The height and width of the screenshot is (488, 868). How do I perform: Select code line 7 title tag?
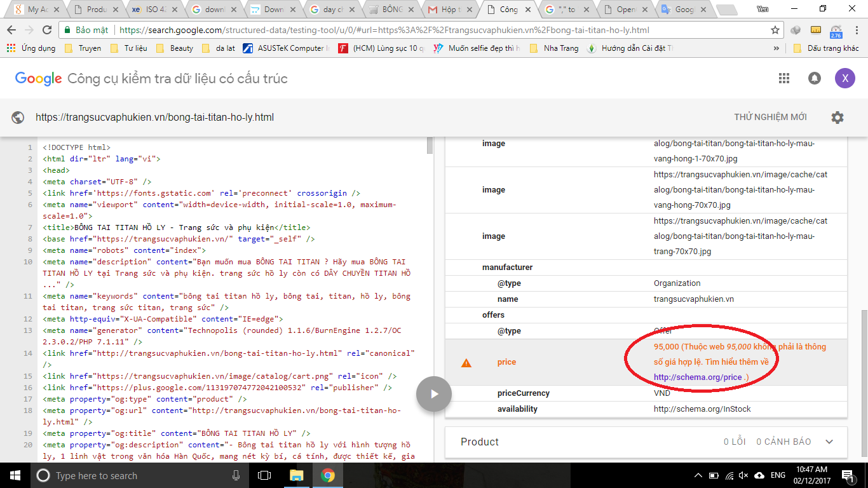177,227
